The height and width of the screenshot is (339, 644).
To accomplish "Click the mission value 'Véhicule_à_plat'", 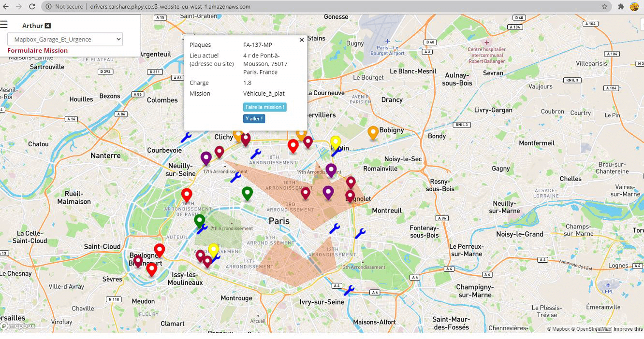I will click(264, 94).
